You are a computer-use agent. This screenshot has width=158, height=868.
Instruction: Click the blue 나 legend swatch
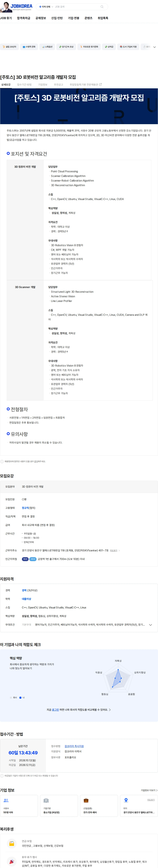[21, 697]
